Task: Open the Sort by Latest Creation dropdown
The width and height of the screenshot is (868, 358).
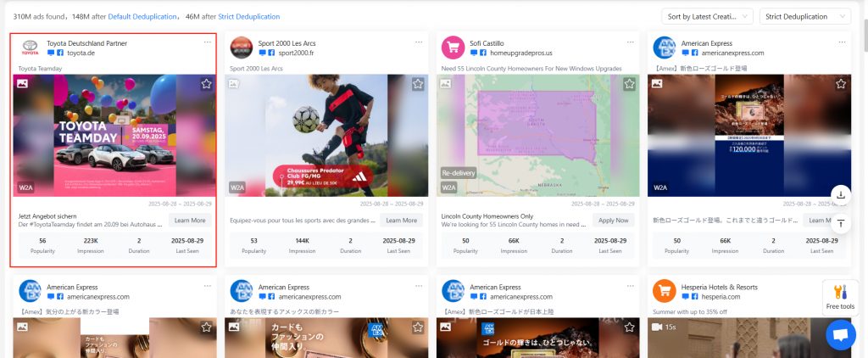Action: point(707,16)
